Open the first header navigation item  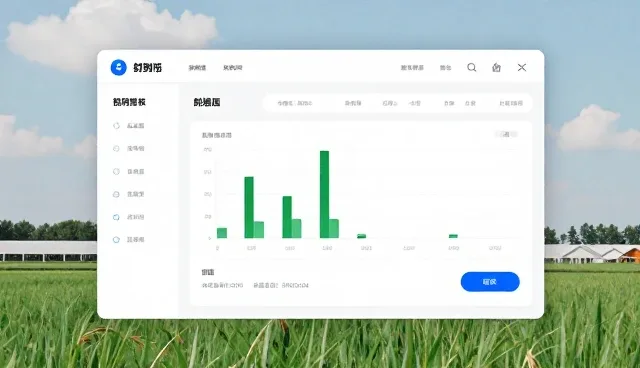[x=197, y=68]
